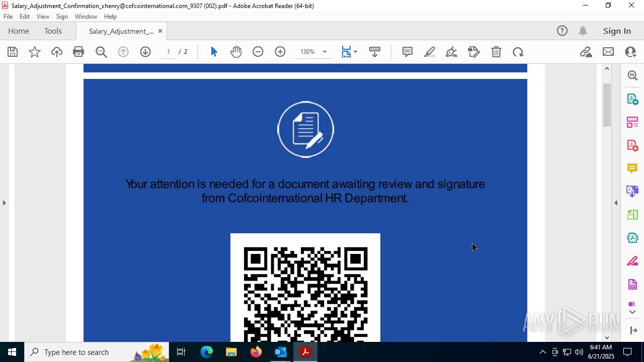Click the expand tools pane arrow at bottom right
644x362 pixels.
[x=633, y=330]
